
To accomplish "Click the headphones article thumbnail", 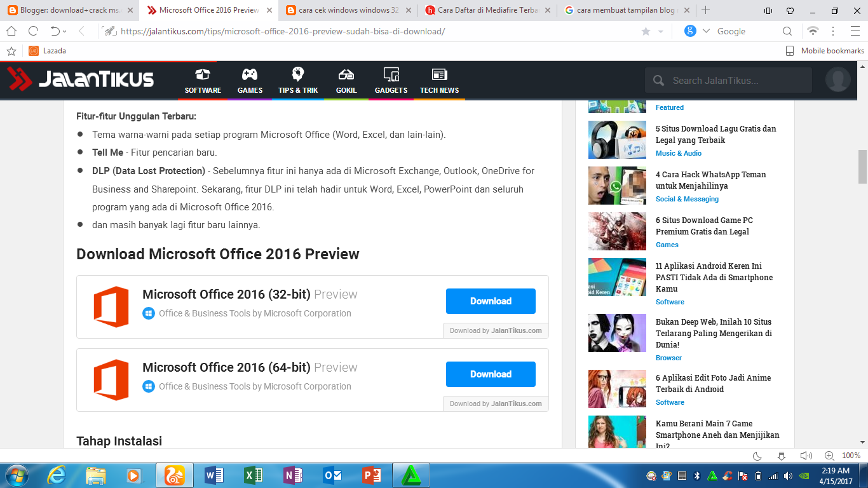I will [617, 140].
